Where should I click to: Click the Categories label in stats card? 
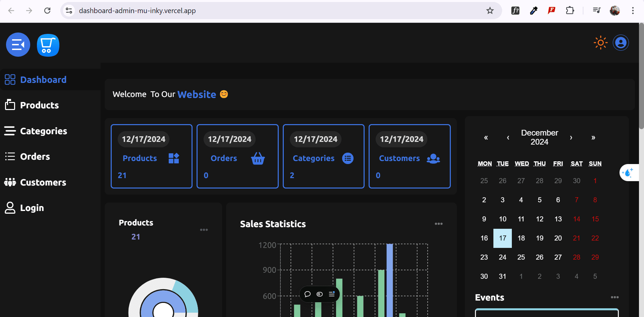(314, 158)
